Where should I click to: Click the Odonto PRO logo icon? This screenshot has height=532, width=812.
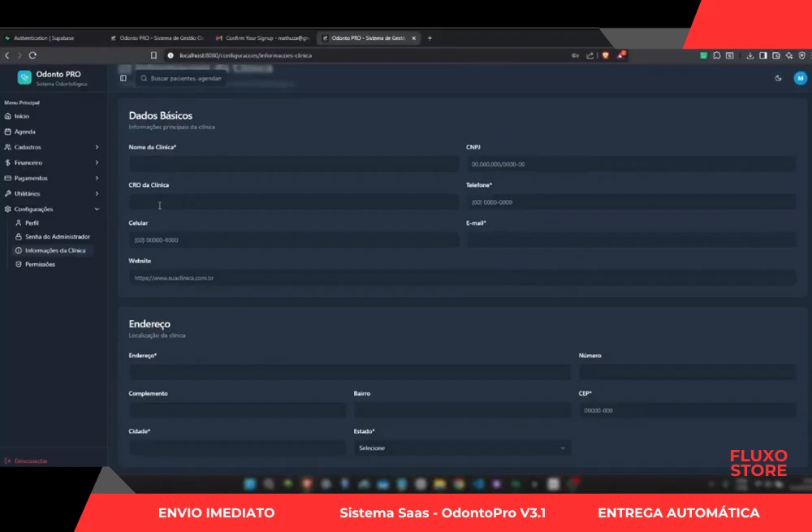(x=24, y=77)
